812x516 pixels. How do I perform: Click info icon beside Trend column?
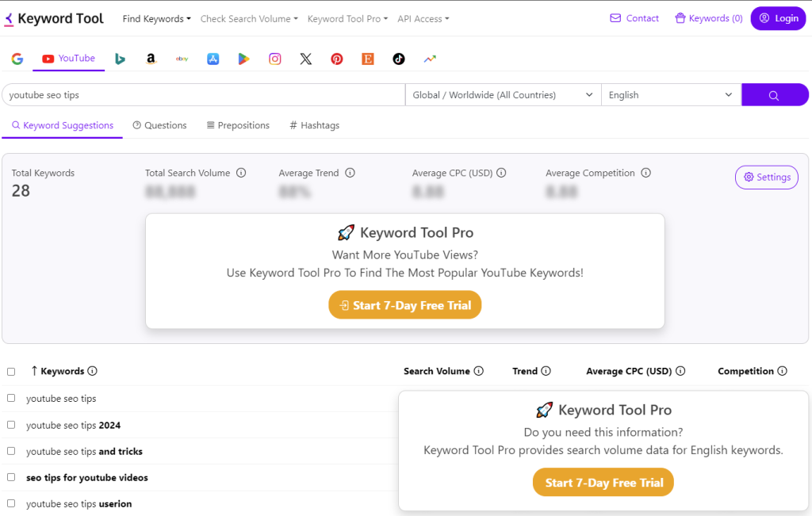(546, 371)
